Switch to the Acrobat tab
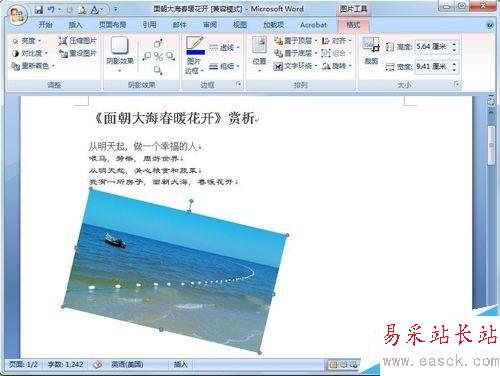The width and height of the screenshot is (500, 376). [313, 25]
